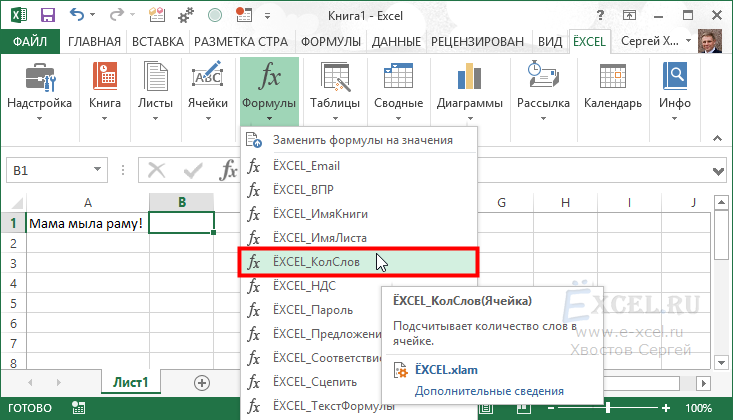733x420 pixels.
Task: Click the user profile photo
Action: (x=710, y=41)
